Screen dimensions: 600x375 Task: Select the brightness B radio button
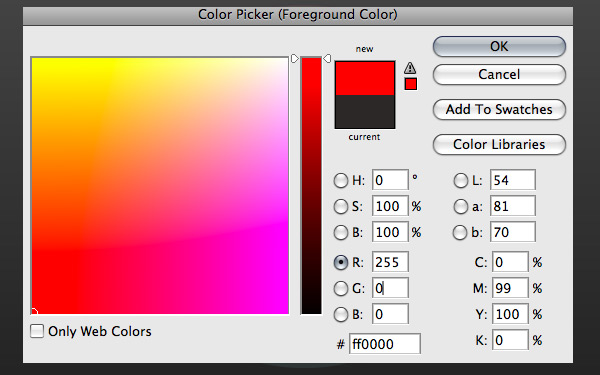click(x=341, y=232)
